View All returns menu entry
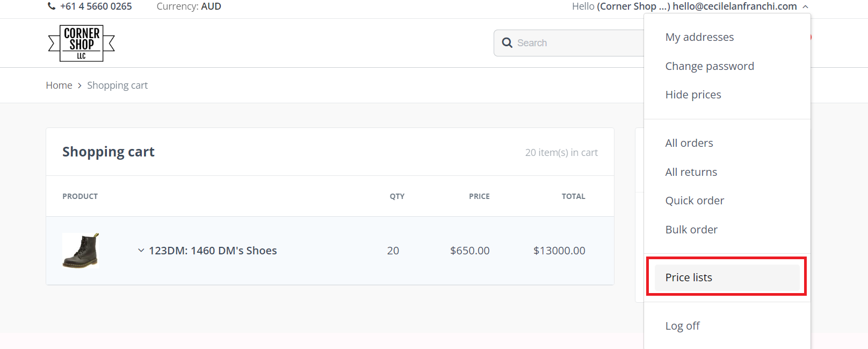The image size is (868, 349). pos(691,172)
